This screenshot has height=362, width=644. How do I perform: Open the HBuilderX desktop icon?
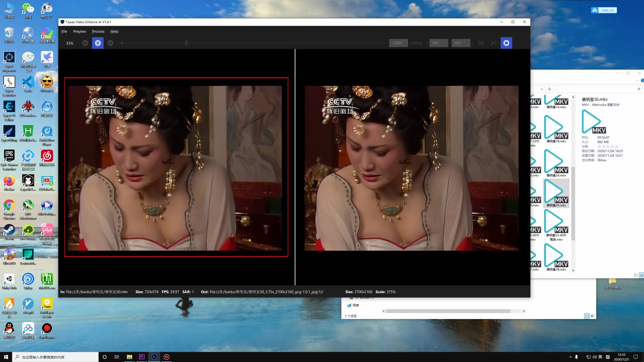tap(28, 134)
